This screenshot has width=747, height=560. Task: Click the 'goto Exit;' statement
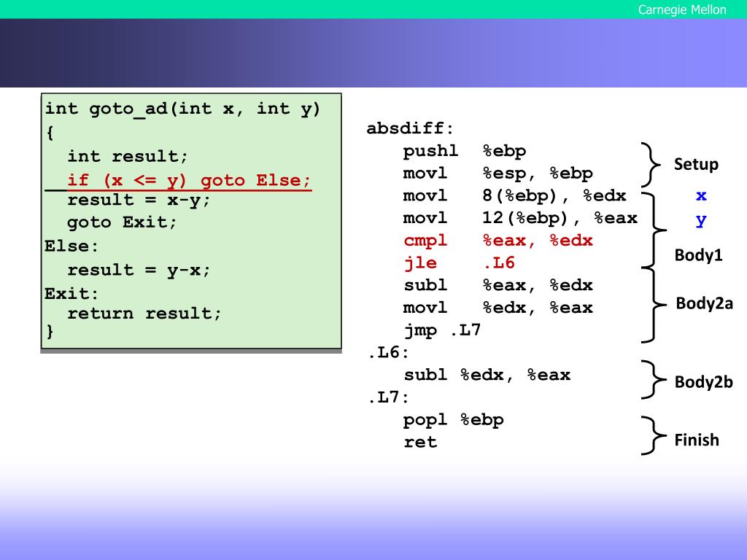click(x=122, y=222)
